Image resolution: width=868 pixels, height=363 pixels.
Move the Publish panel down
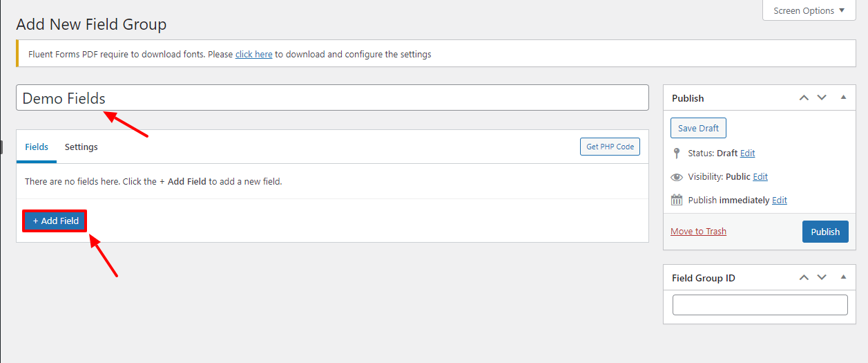822,98
